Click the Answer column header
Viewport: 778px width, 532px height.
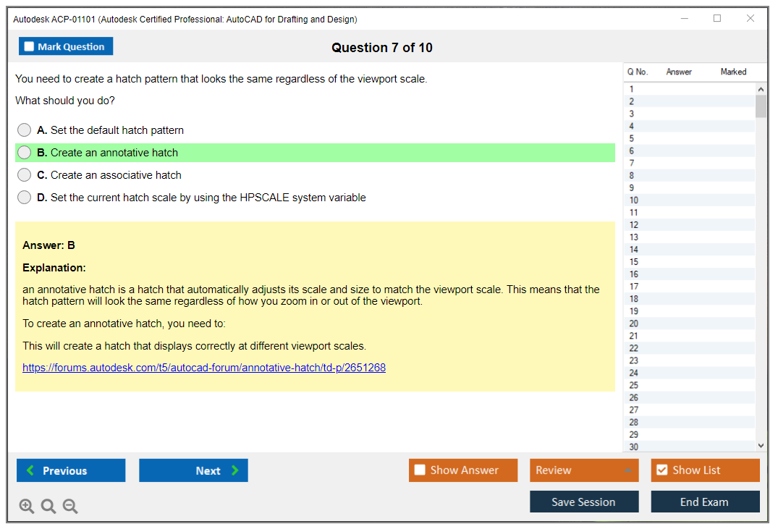click(679, 72)
